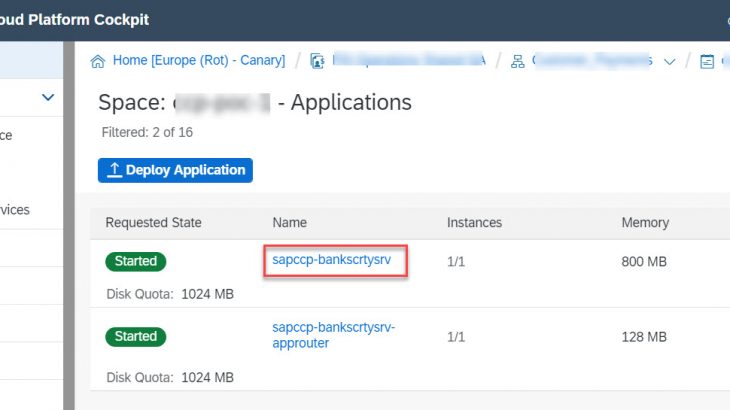Open Home [Europe (Rot) - Canary] breadcrumb link
The height and width of the screenshot is (410, 730).
coord(198,61)
